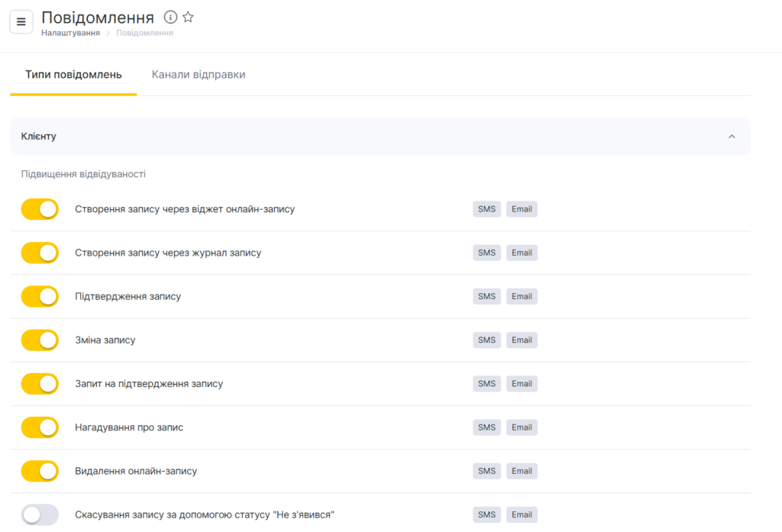This screenshot has height=532, width=782.
Task: Click Email tag for Створення запису через віджет
Action: (x=522, y=209)
